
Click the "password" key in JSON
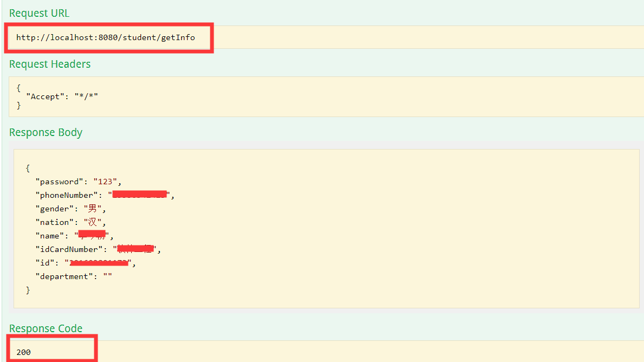click(59, 182)
